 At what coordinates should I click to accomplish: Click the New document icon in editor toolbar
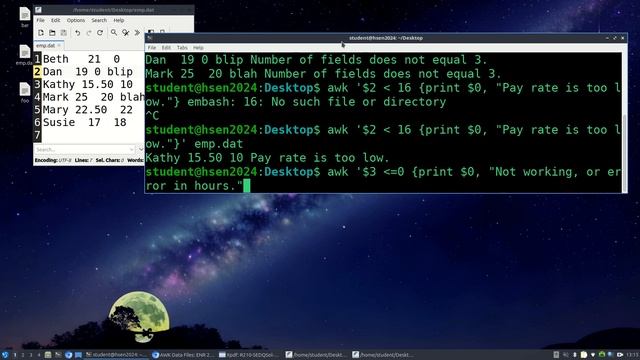(x=41, y=32)
